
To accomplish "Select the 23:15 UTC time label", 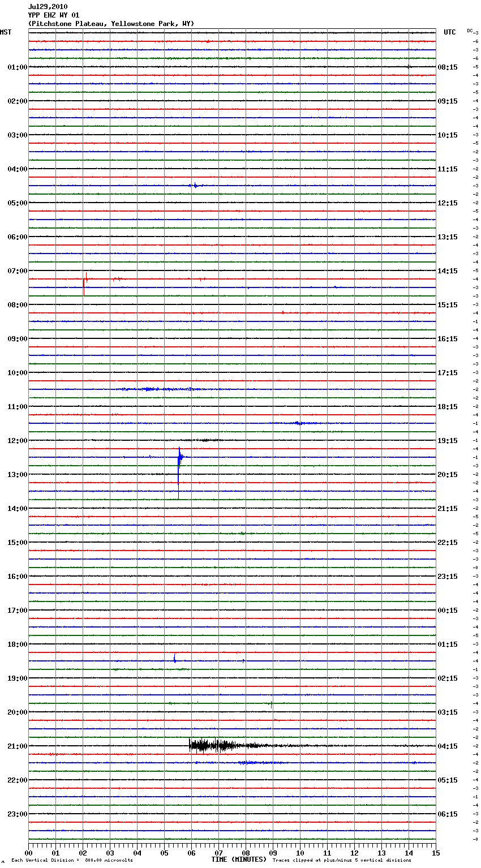I will [x=448, y=577].
